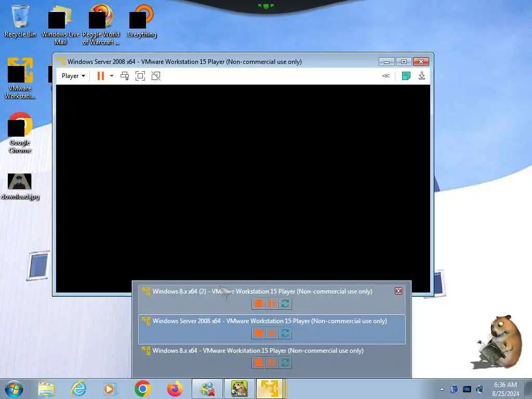This screenshot has width=532, height=399.
Task: Enter full screen mode in VMware Player
Action: pyautogui.click(x=140, y=76)
